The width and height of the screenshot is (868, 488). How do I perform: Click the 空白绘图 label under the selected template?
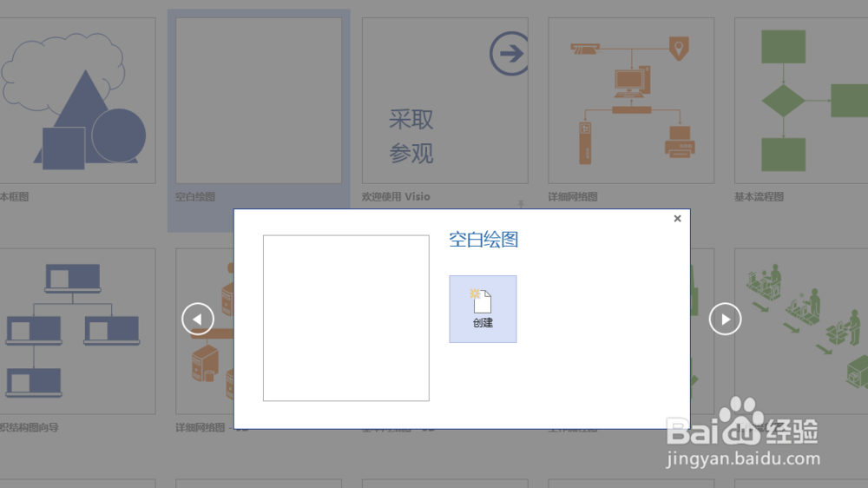click(x=194, y=196)
